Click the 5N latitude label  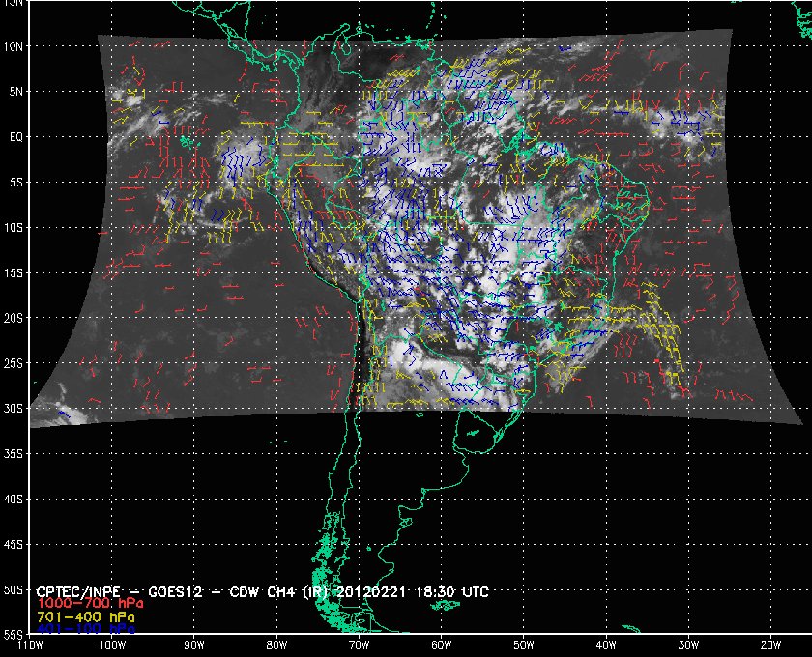pyautogui.click(x=16, y=92)
